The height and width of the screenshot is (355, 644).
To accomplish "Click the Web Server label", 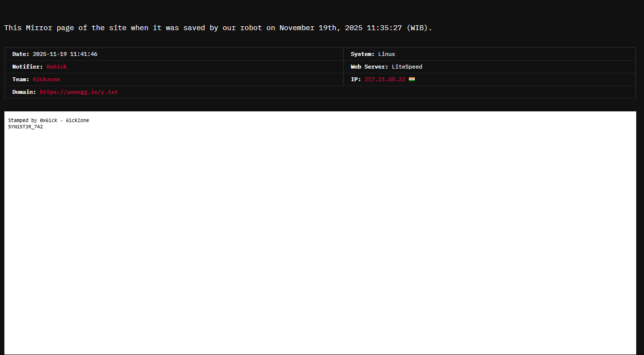I will pyautogui.click(x=369, y=67).
